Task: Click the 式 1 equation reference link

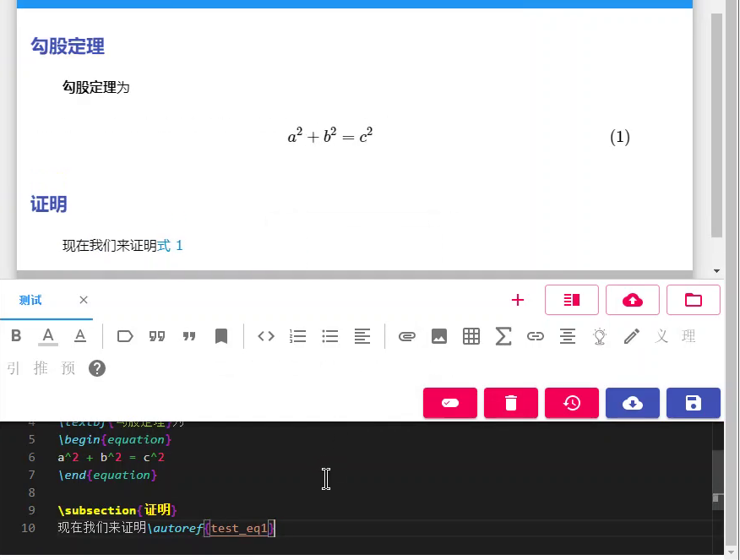Action: [170, 246]
